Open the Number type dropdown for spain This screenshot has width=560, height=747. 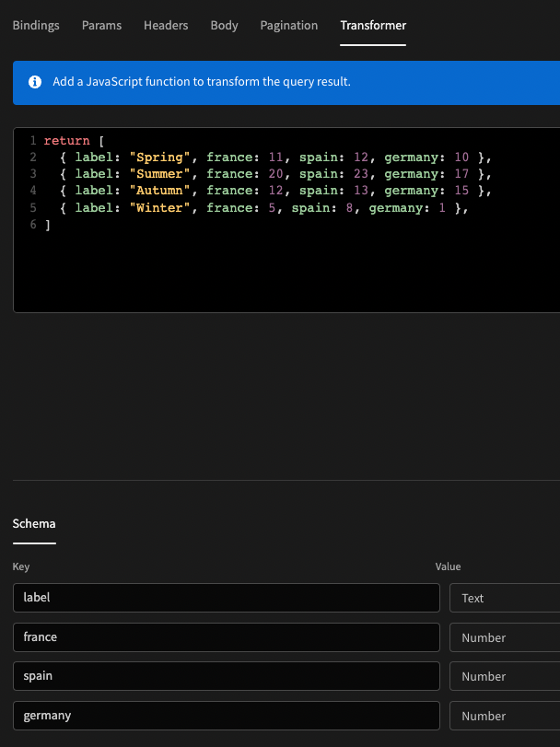505,676
